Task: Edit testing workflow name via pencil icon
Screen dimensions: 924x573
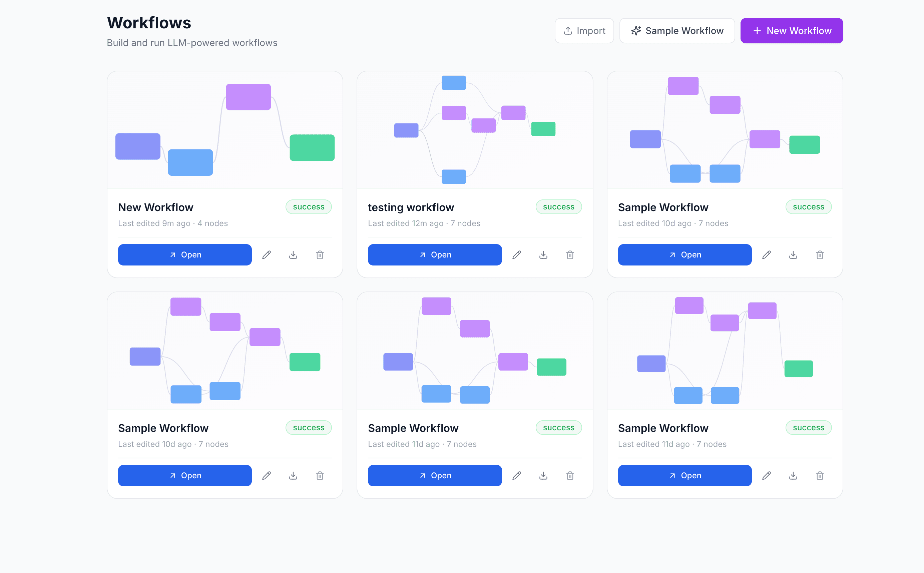Action: [517, 255]
